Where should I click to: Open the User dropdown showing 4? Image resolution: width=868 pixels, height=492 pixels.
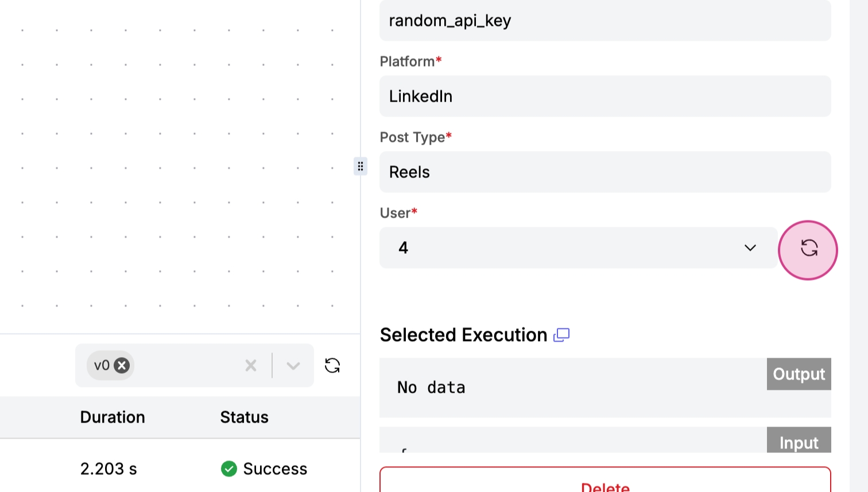tap(568, 248)
